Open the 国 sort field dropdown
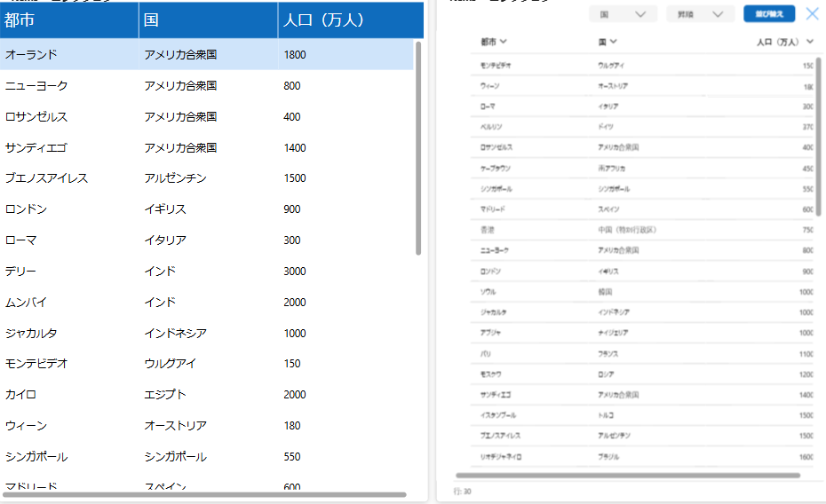Image resolution: width=826 pixels, height=504 pixels. [x=623, y=14]
